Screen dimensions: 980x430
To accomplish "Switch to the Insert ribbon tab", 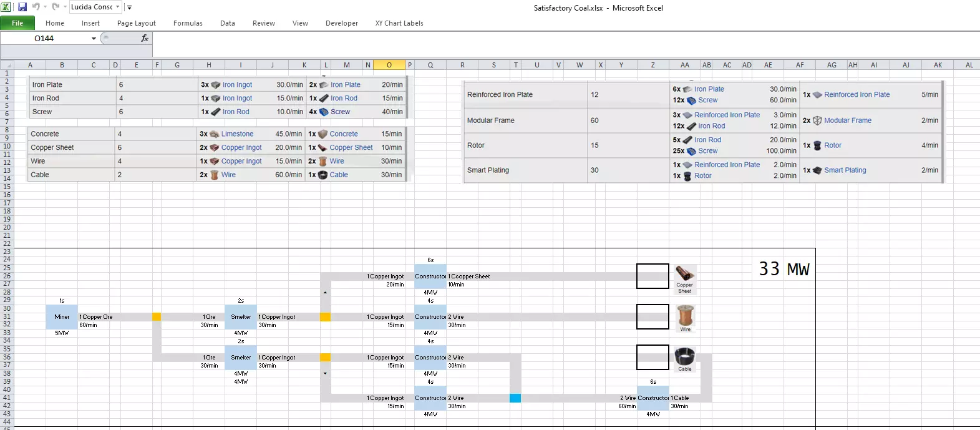I will click(90, 23).
